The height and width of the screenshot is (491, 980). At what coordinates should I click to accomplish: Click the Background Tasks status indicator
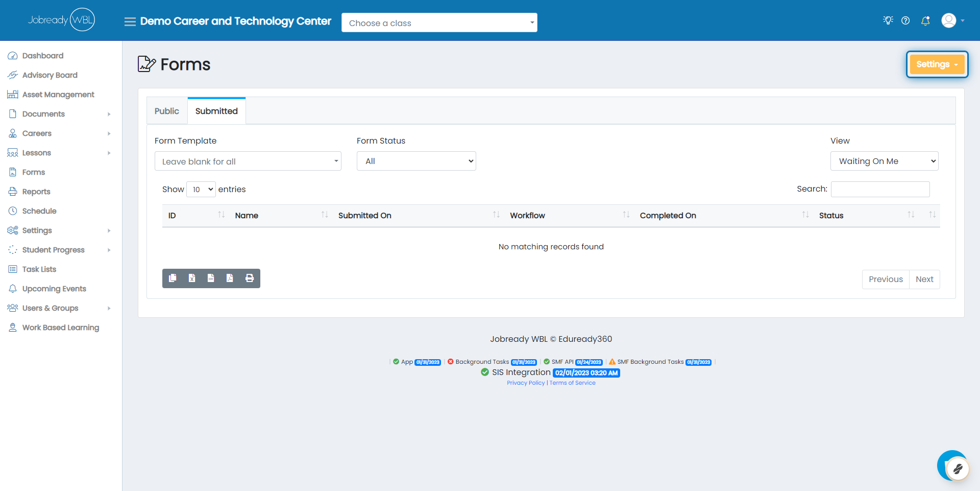pyautogui.click(x=492, y=362)
